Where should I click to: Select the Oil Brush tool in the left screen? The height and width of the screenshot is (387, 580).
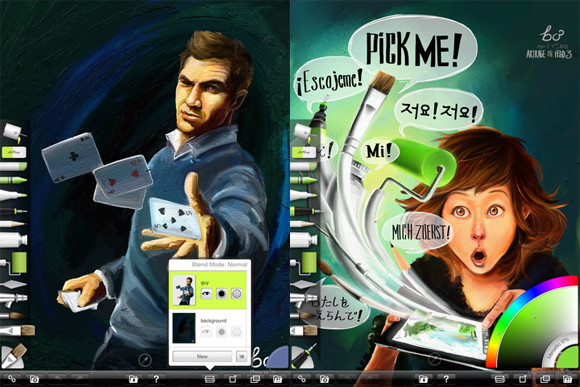[x=17, y=330]
